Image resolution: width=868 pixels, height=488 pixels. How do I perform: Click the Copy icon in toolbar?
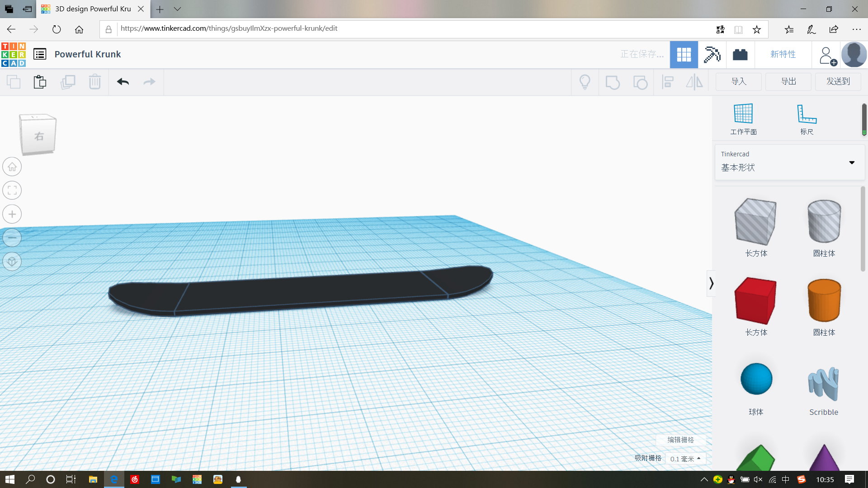click(14, 82)
